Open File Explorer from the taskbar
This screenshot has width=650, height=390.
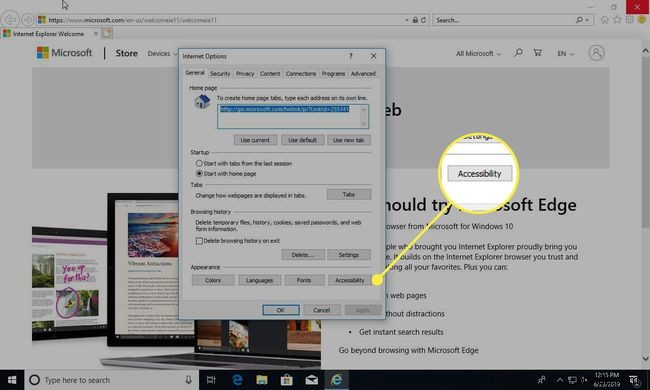(x=262, y=380)
